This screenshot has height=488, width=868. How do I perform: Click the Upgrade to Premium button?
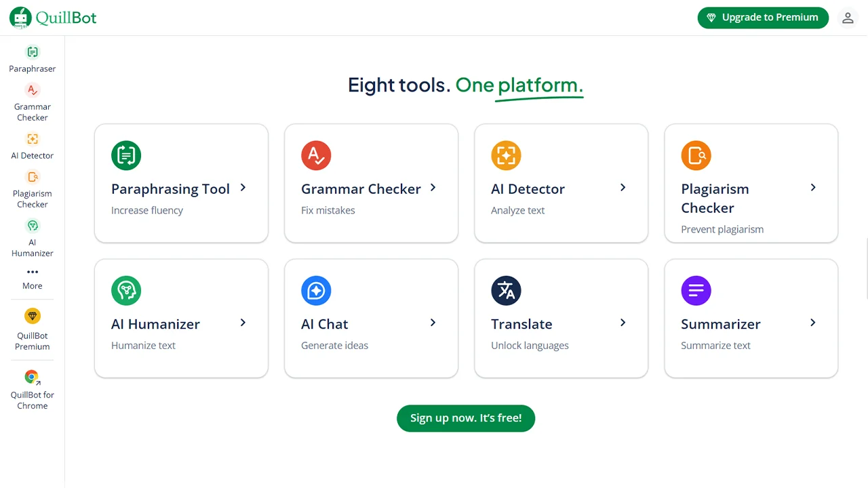[x=763, y=18]
